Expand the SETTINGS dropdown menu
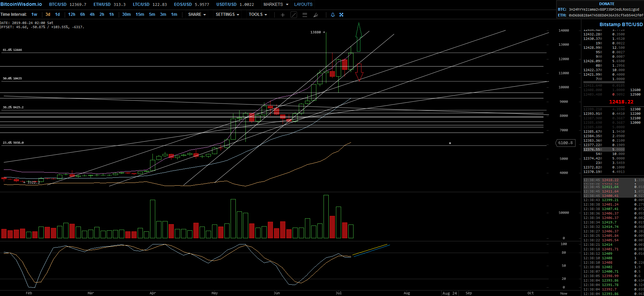 [x=227, y=14]
